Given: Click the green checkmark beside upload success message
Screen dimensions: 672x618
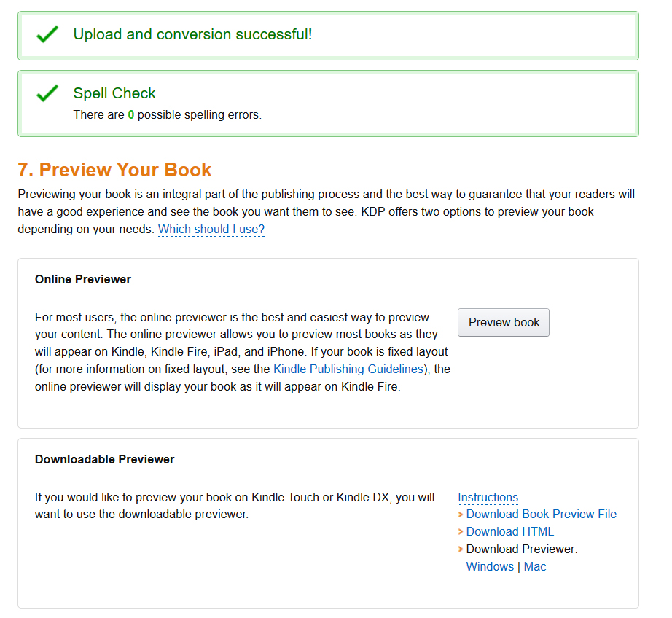Looking at the screenshot, I should pos(47,34).
